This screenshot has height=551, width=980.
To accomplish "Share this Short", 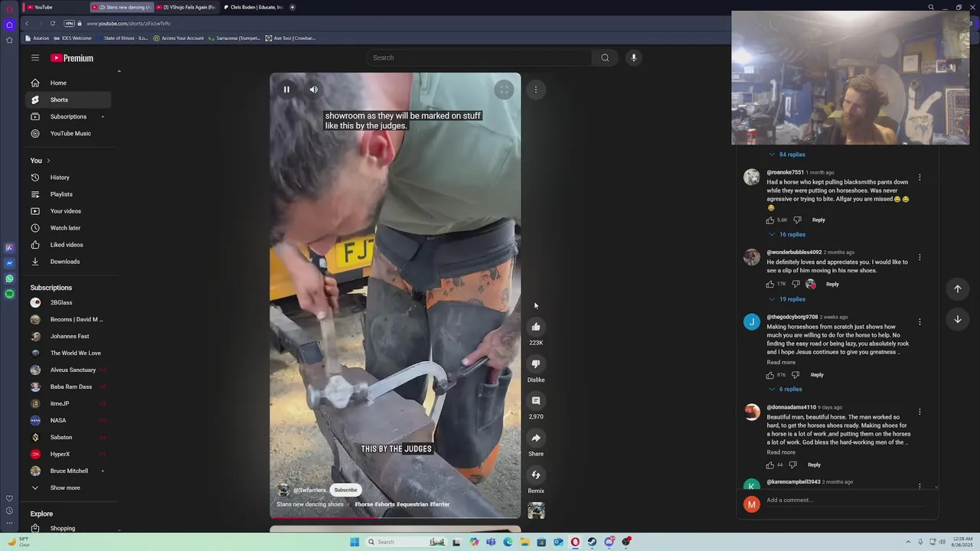I will [536, 438].
